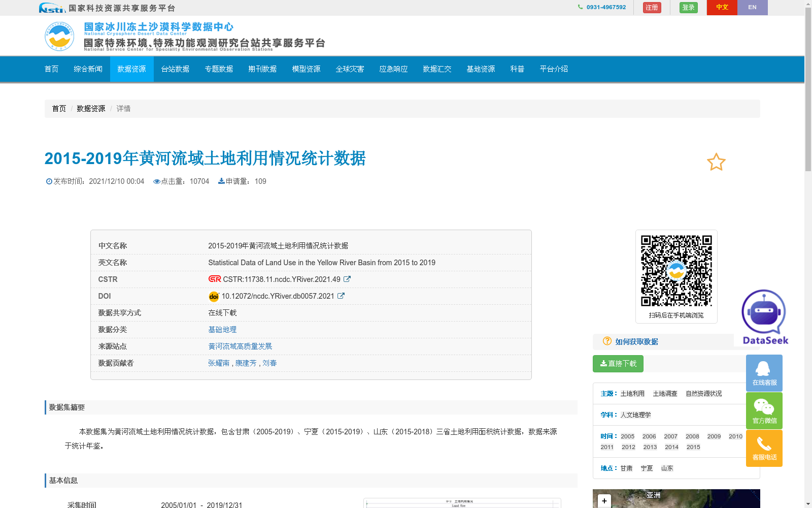Open the 平台介绍 menu item
The height and width of the screenshot is (508, 812).
(554, 69)
